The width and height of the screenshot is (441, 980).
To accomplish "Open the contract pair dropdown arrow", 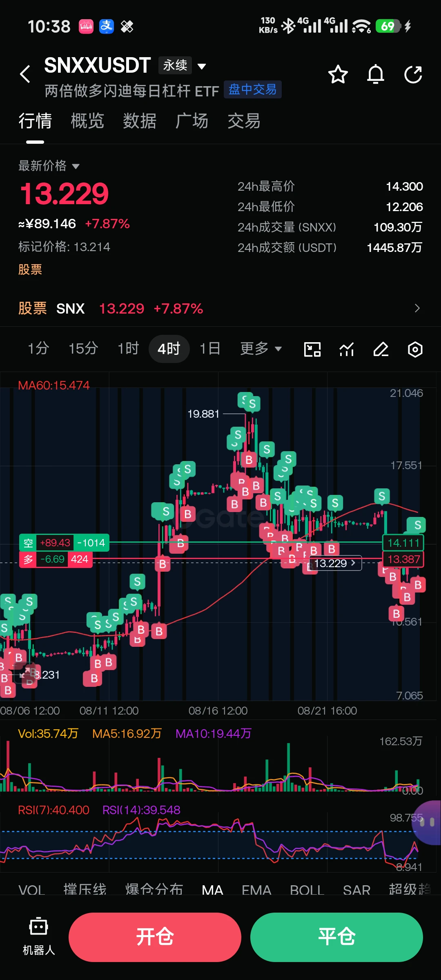I will click(202, 66).
